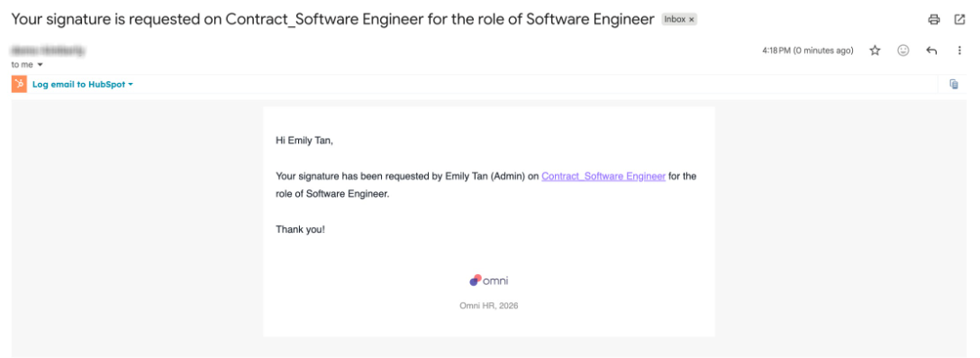The height and width of the screenshot is (358, 980).
Task: Click the Inbox label chip
Action: pos(679,20)
